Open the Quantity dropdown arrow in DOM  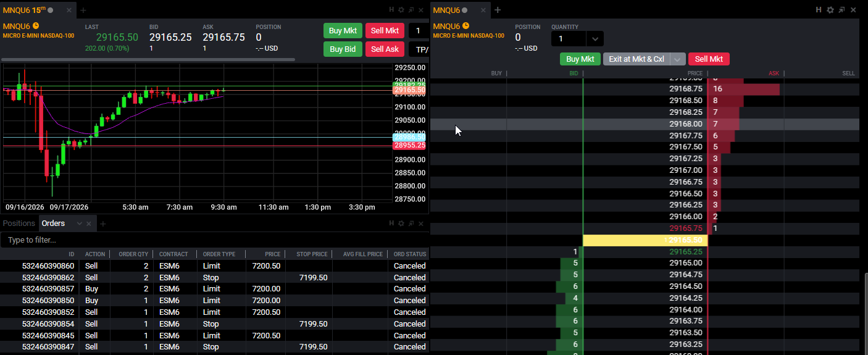click(595, 38)
